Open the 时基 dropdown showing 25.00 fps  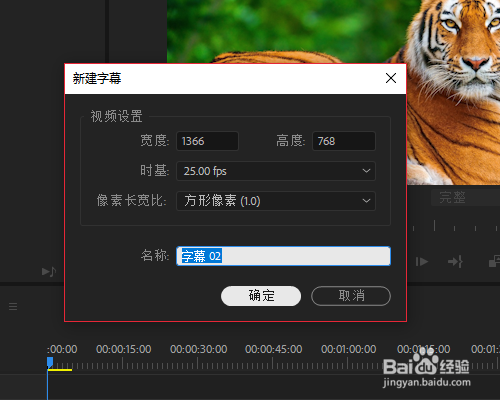(x=276, y=171)
